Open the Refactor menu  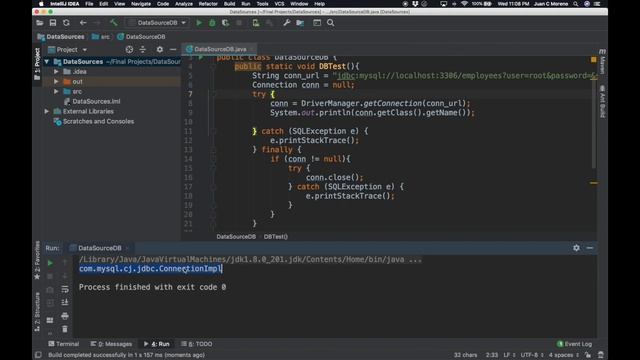pos(208,4)
